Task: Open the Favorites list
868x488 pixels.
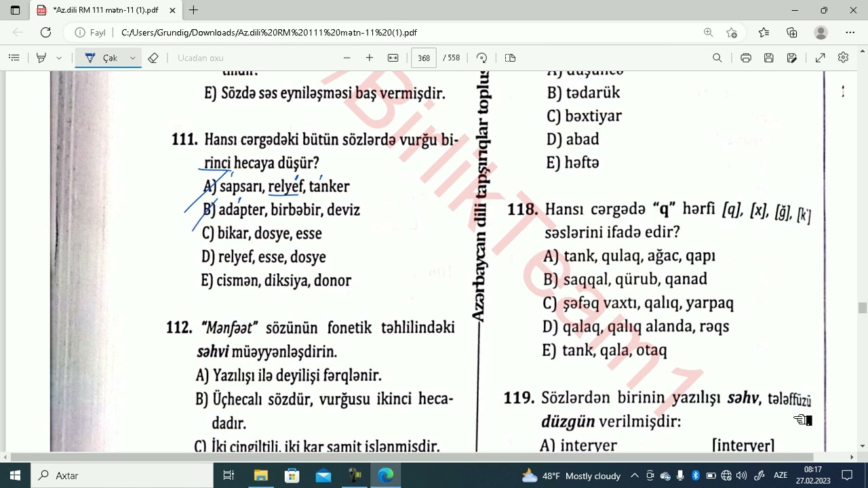Action: (x=764, y=33)
